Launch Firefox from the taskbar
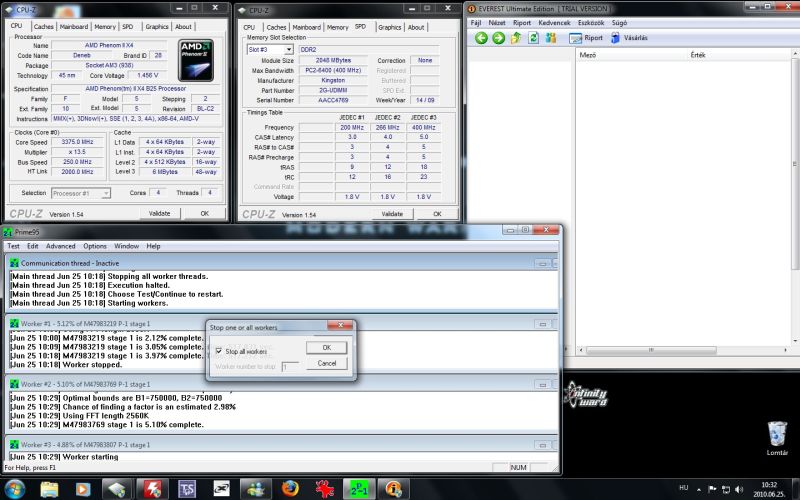Image resolution: width=800 pixels, height=500 pixels. click(290, 489)
